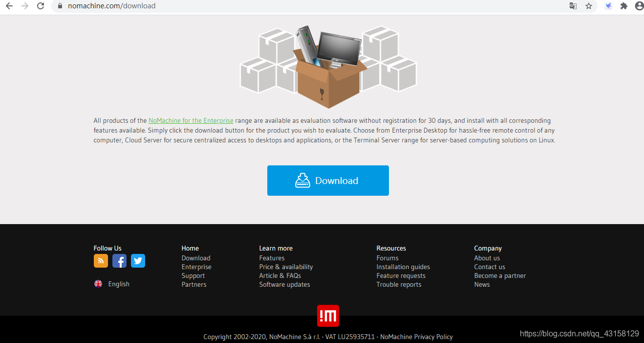Open Forums link under Resources
This screenshot has height=343, width=644.
[387, 258]
